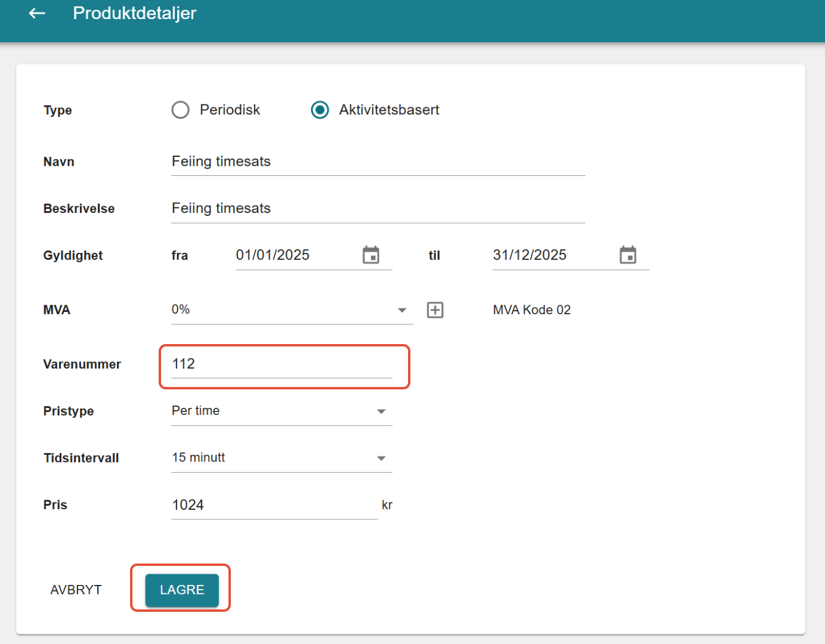Screen dimensions: 825x644
Task: Cancel editing with AVBRYT
Action: [76, 590]
